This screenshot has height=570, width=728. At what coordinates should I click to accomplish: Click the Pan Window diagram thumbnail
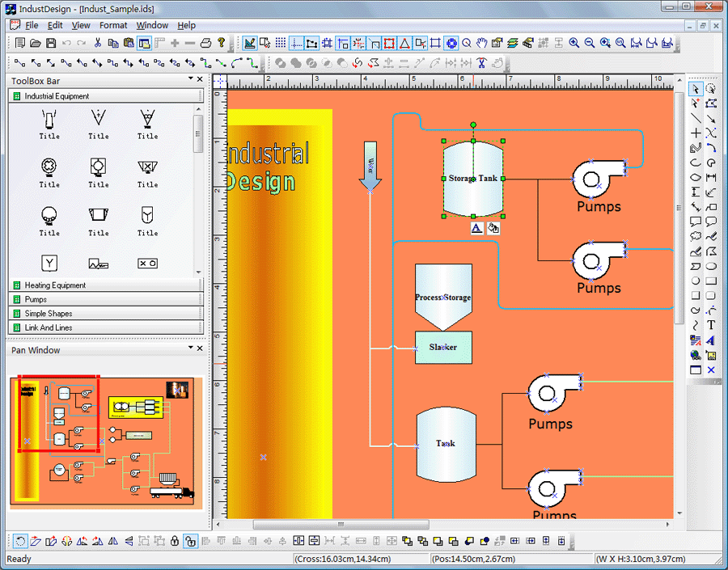point(105,441)
